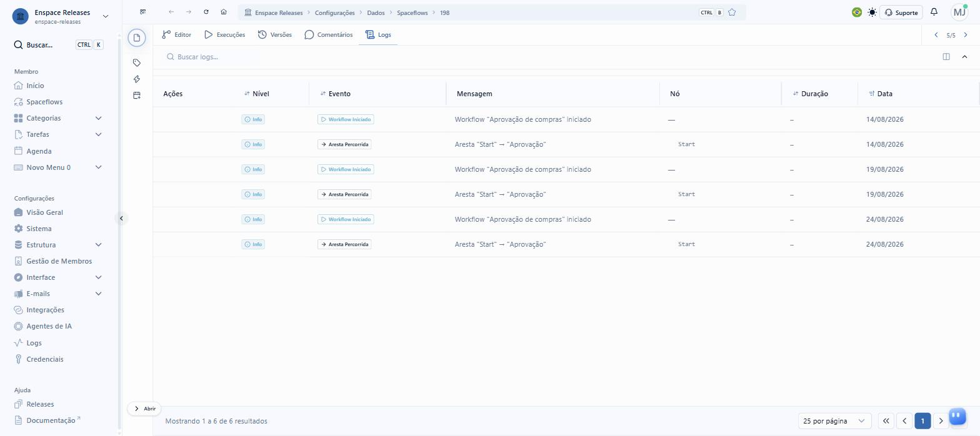Go to next record arrow next to 5/5

click(x=966, y=35)
